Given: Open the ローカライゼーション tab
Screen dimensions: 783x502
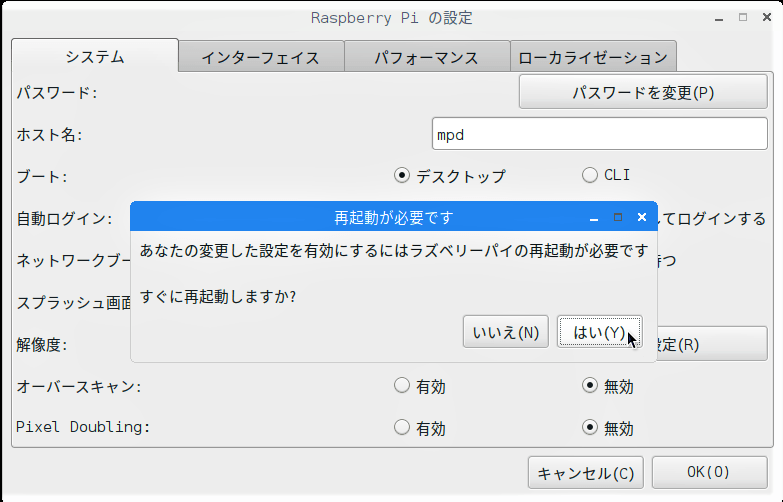Looking at the screenshot, I should tap(593, 57).
